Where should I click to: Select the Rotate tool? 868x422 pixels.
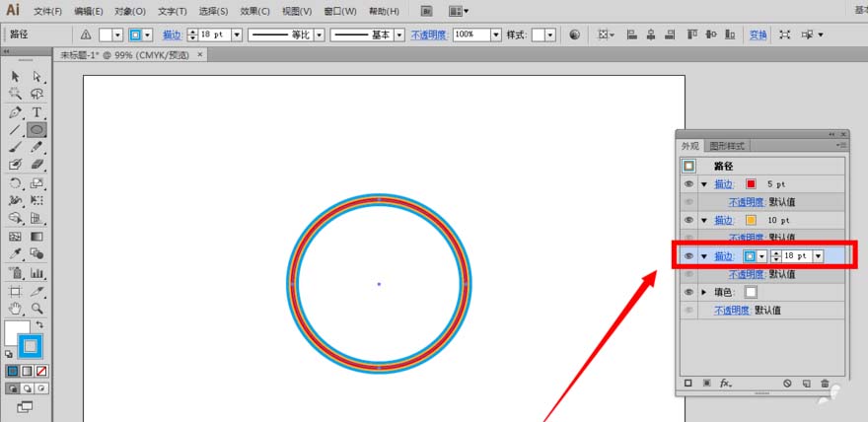(16, 183)
